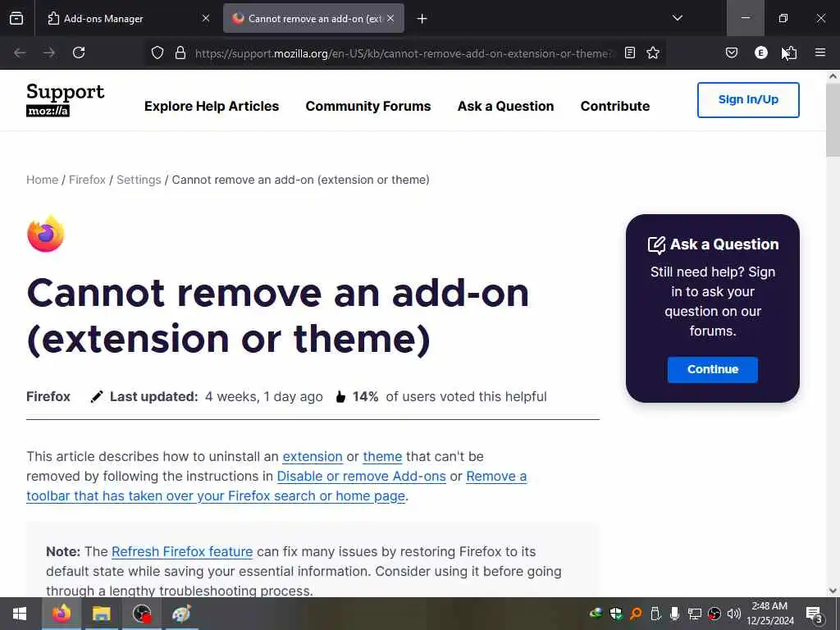Close the Add-ons Manager tab

click(206, 18)
